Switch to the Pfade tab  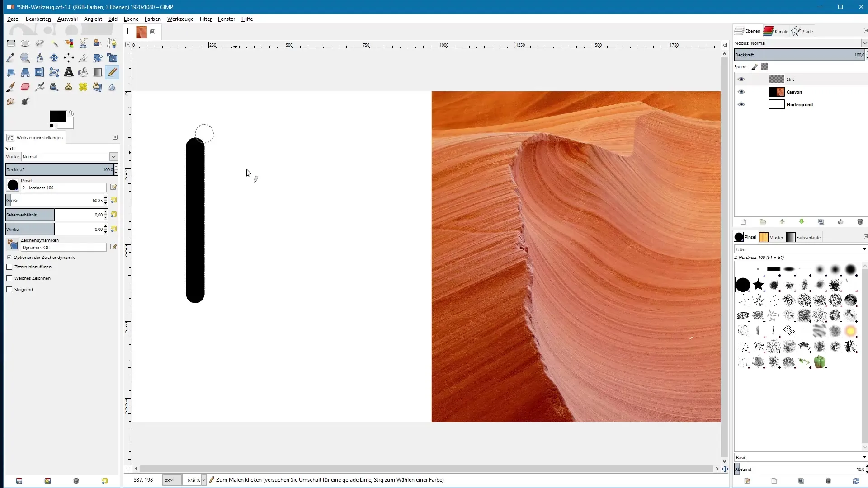click(x=802, y=31)
